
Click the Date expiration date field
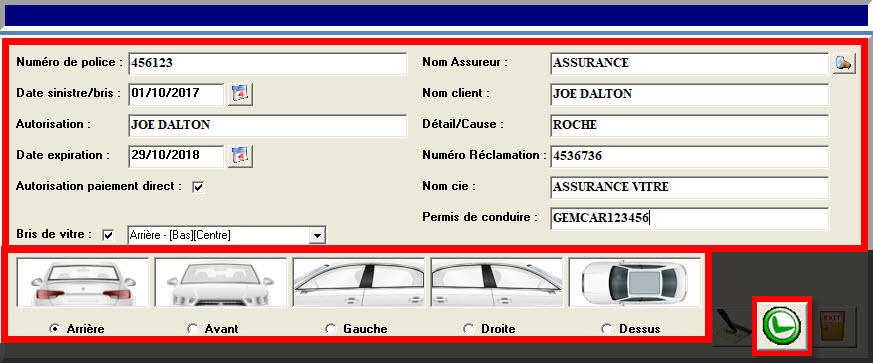176,156
